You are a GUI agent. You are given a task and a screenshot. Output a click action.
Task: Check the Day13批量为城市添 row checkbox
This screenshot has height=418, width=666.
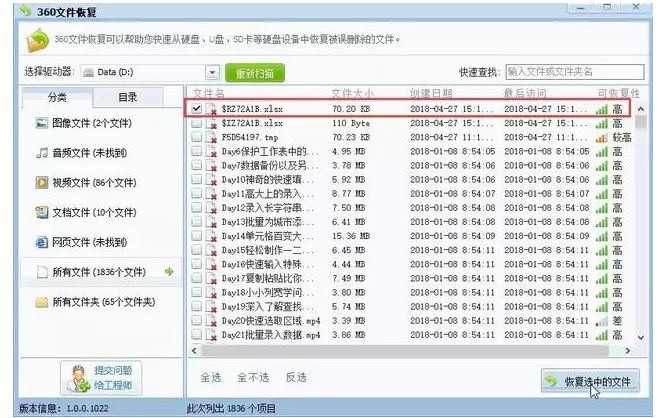click(x=196, y=221)
